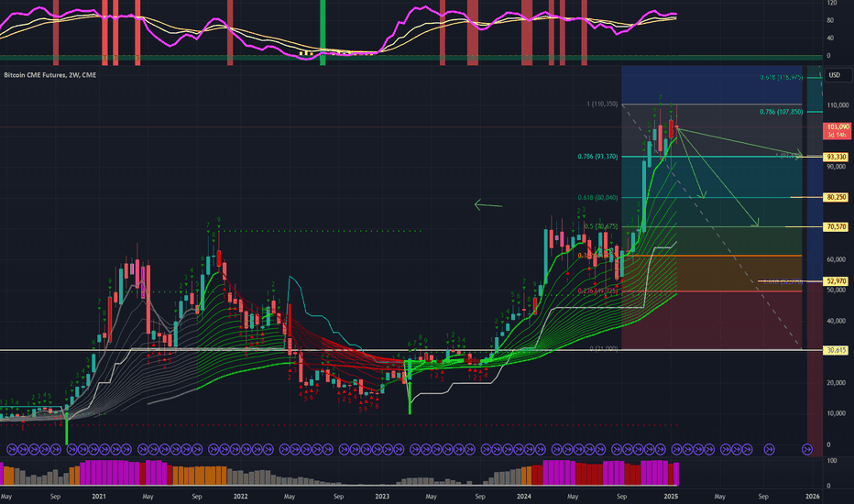Click the 2022 label on the time axis

click(240, 497)
